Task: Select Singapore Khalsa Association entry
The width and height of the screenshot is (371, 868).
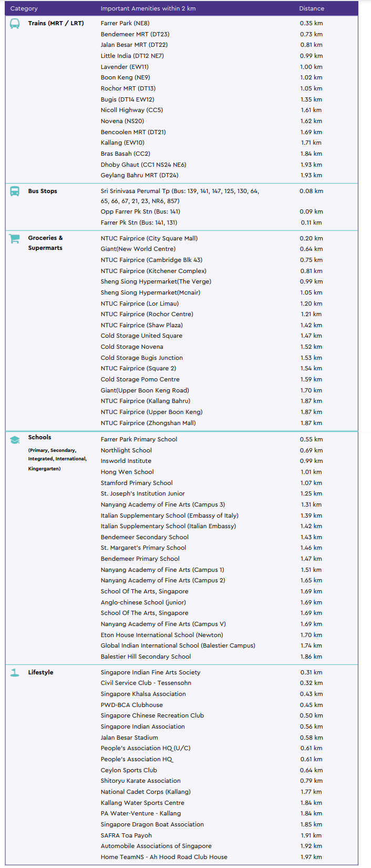Action: [x=143, y=694]
